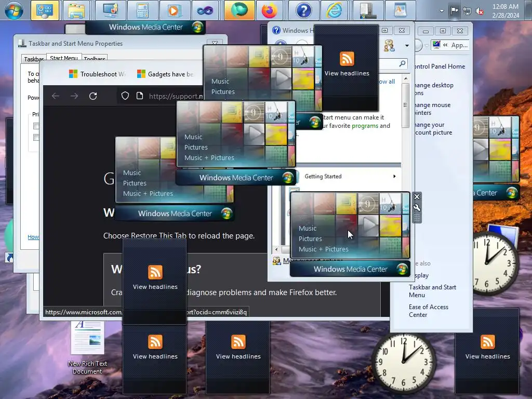The image size is (532, 399).
Task: Click Help window scrollbar up arrow
Action: coord(405,79)
